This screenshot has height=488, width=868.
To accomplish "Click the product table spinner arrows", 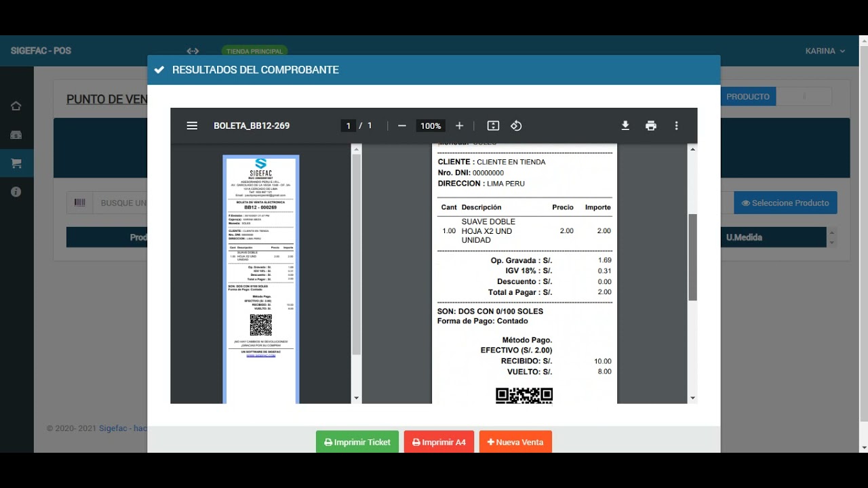I will pos(832,237).
